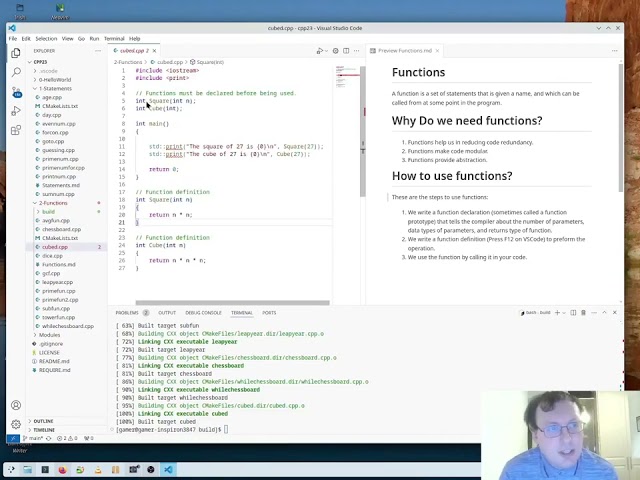The height and width of the screenshot is (480, 640).
Task: Add a new terminal with plus icon
Action: coord(557,313)
